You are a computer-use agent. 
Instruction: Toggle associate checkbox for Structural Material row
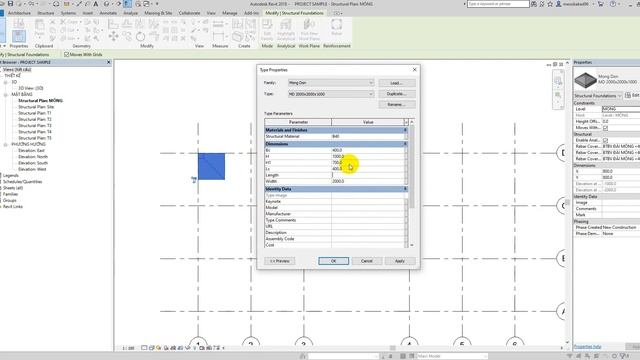click(x=406, y=136)
